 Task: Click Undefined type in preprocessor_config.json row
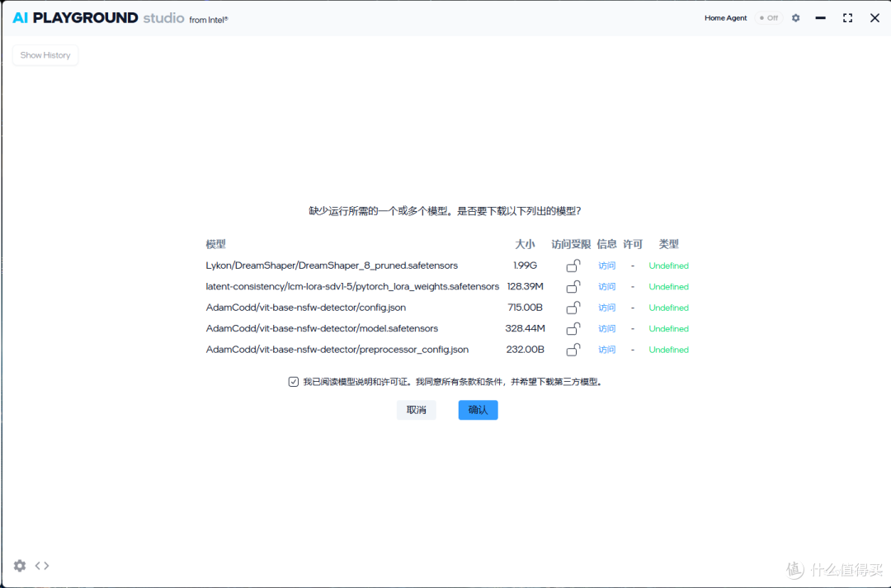(x=669, y=350)
